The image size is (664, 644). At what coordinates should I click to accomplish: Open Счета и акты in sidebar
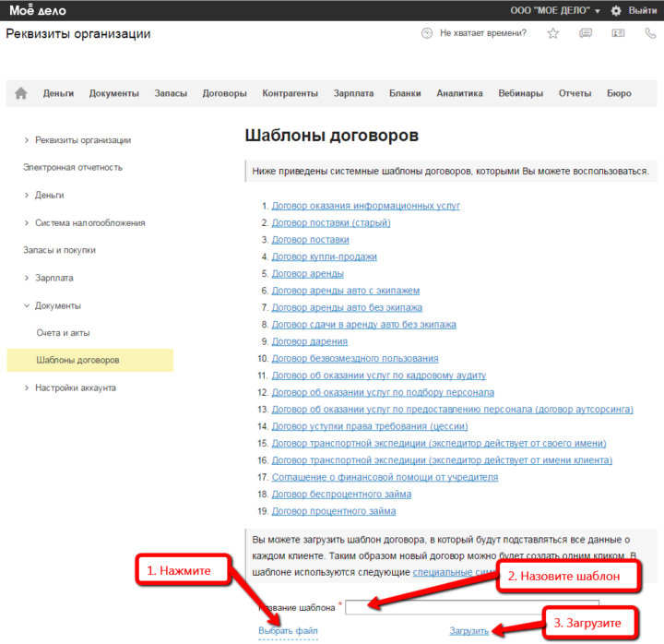[63, 333]
